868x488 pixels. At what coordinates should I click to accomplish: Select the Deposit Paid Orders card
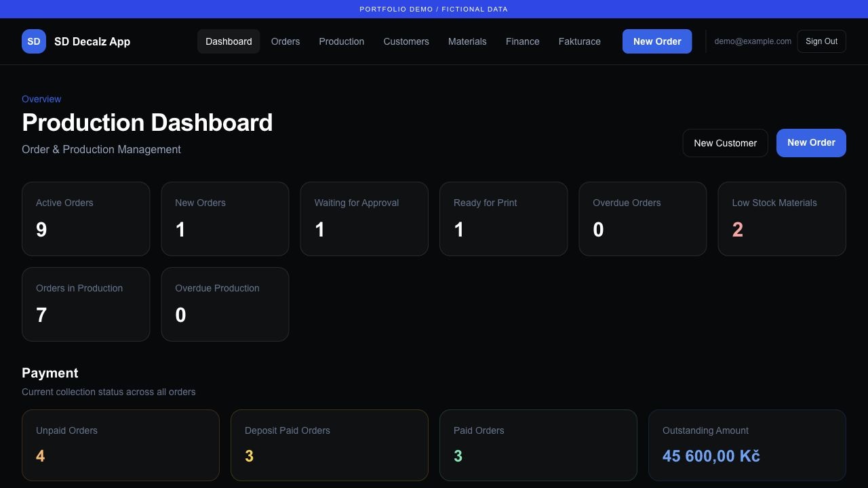(330, 445)
